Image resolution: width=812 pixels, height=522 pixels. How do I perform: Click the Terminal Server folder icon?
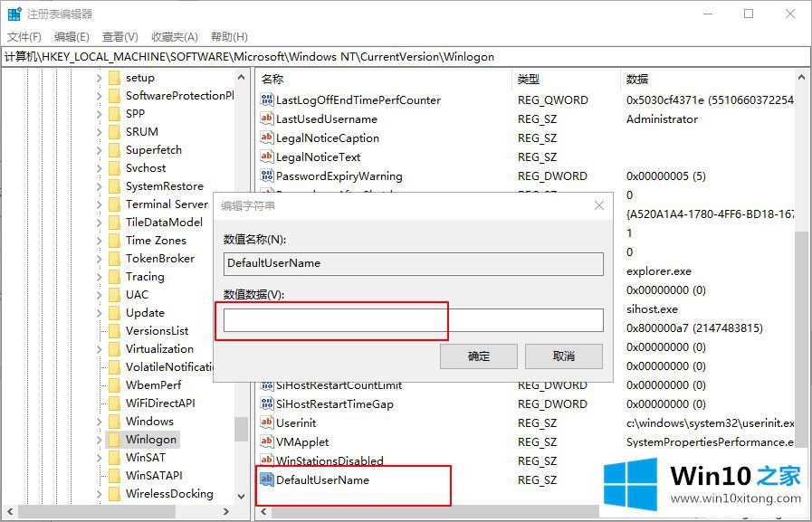114,204
